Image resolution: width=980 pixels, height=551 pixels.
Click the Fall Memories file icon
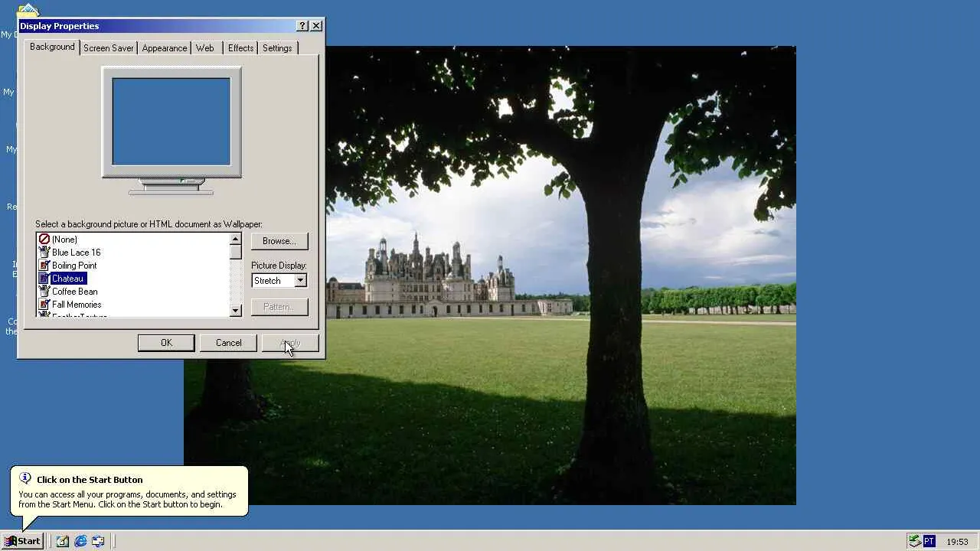coord(44,305)
